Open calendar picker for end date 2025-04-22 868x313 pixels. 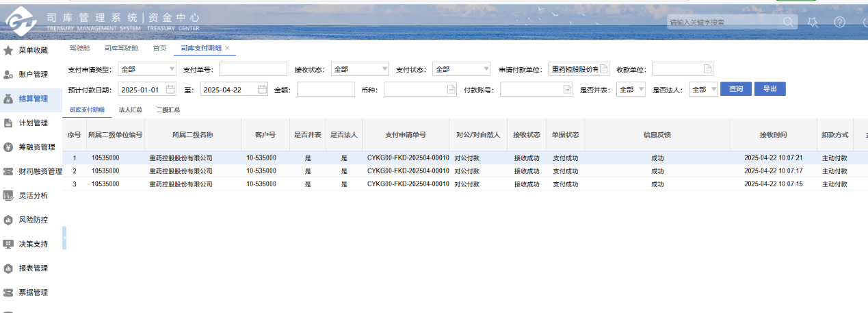(262, 89)
